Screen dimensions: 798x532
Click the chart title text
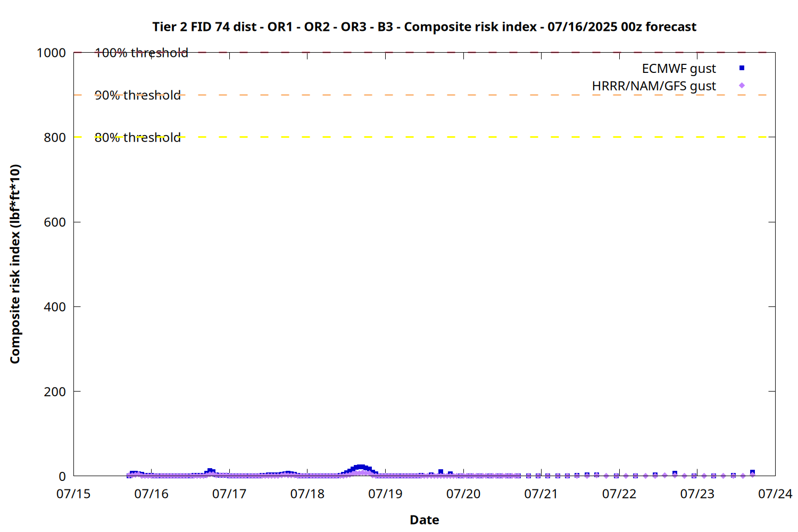click(424, 27)
